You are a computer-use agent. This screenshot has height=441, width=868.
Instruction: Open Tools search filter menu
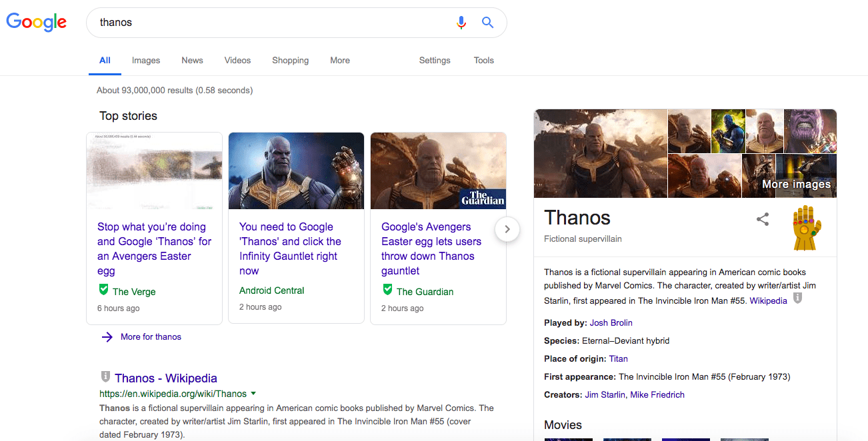(484, 60)
